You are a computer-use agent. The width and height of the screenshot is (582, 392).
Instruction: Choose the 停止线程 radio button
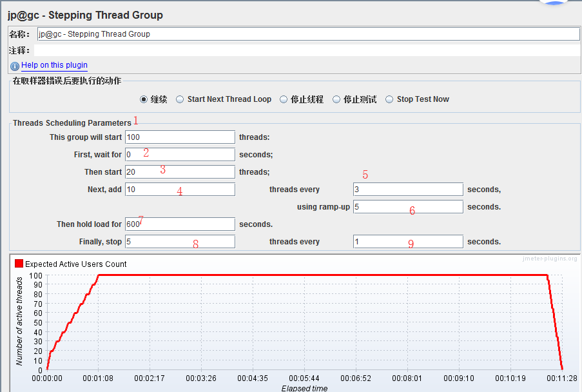(x=284, y=99)
